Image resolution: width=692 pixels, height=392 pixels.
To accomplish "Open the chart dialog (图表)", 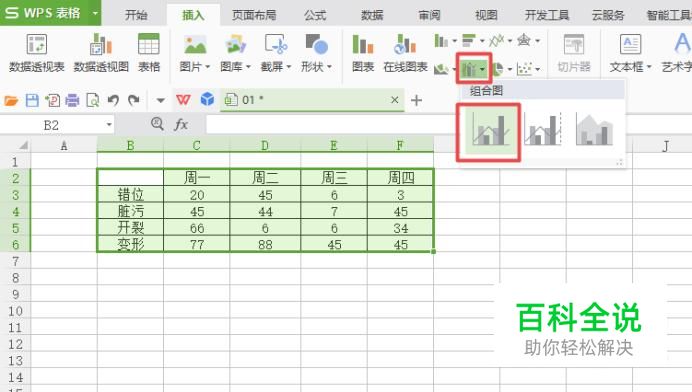I will tap(363, 53).
